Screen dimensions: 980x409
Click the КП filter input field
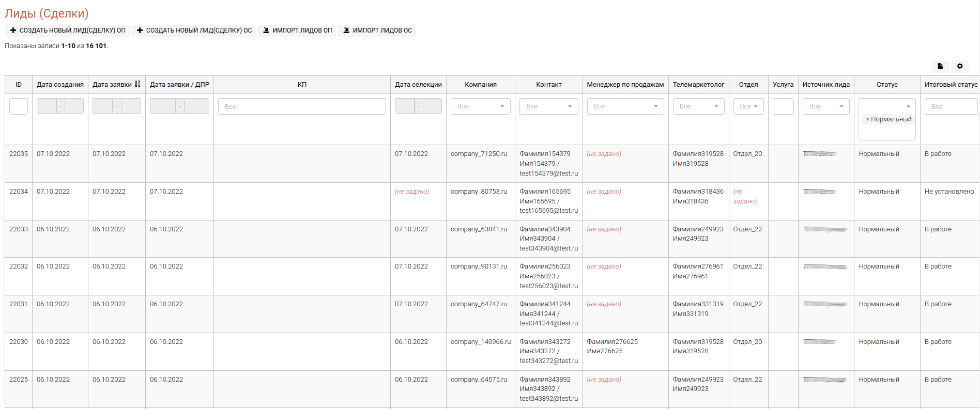(x=302, y=106)
